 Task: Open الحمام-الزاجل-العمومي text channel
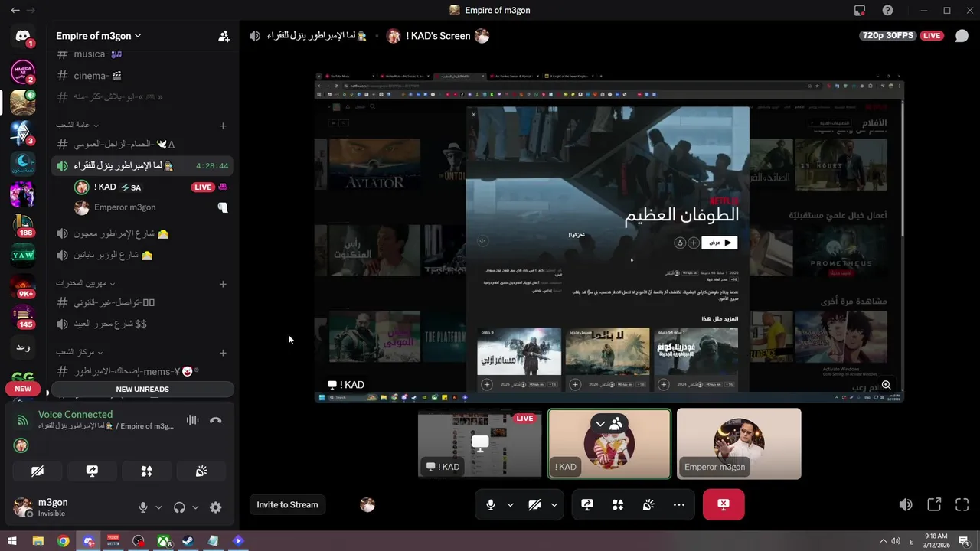point(142,144)
